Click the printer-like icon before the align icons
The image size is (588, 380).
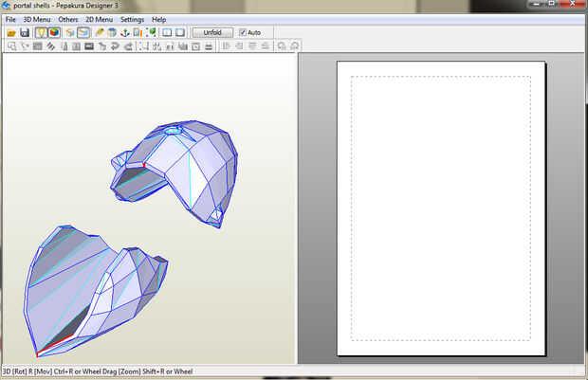tap(209, 46)
